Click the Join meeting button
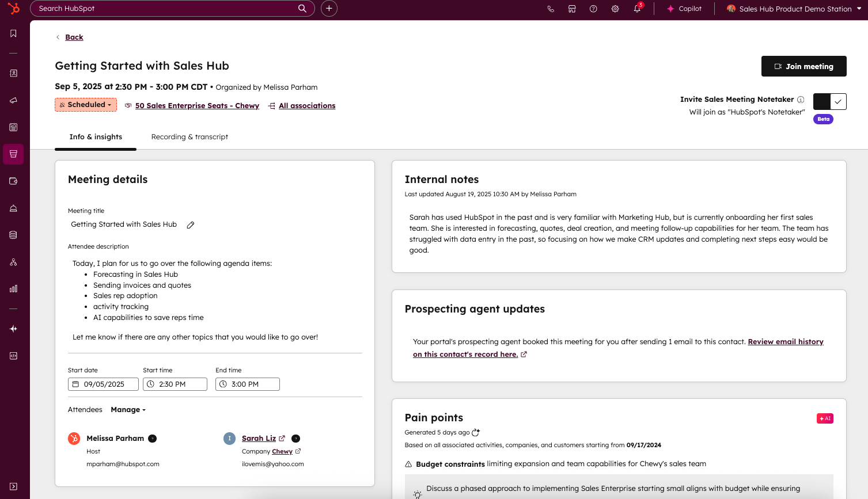868x499 pixels. (804, 66)
